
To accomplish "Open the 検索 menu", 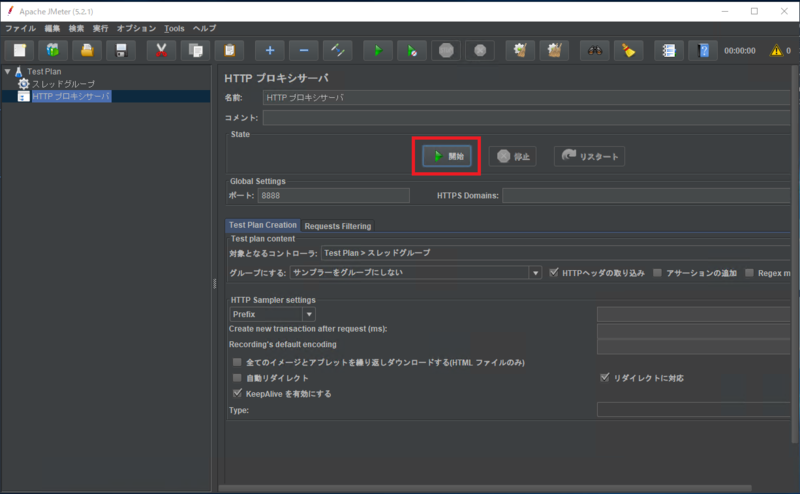I will coord(76,28).
